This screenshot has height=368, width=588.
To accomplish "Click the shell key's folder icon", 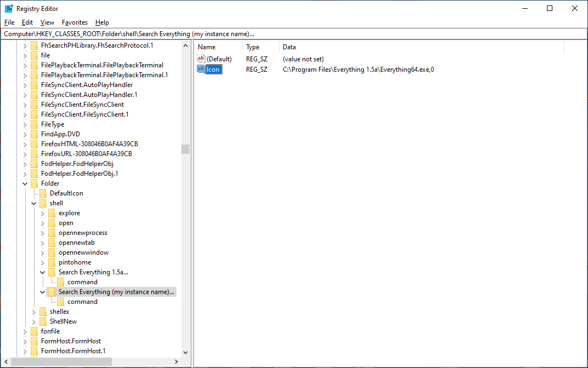I will click(x=43, y=203).
